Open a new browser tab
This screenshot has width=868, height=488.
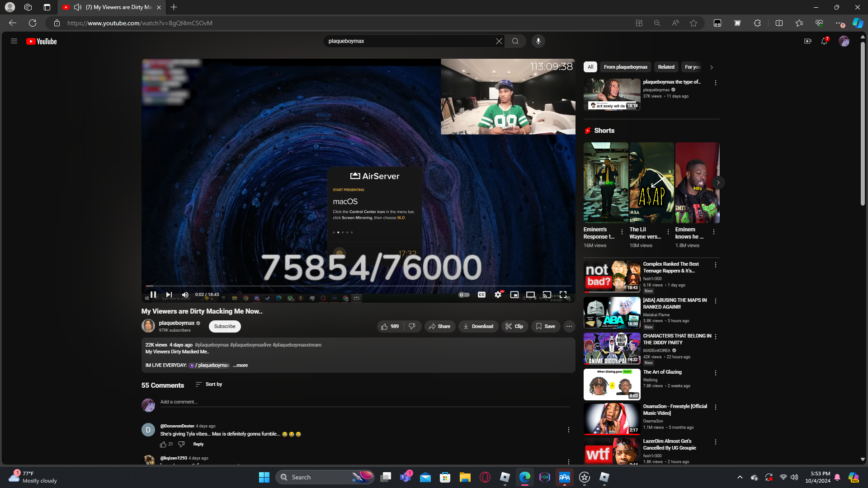(174, 7)
